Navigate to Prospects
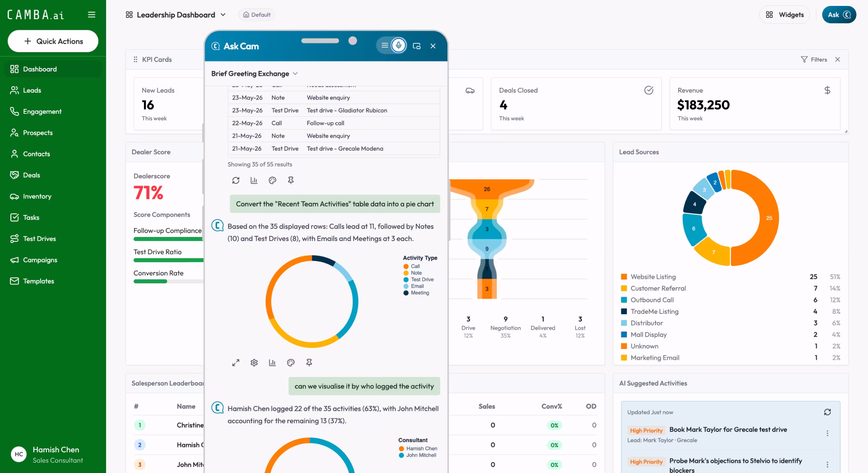868x473 pixels. pos(53,133)
